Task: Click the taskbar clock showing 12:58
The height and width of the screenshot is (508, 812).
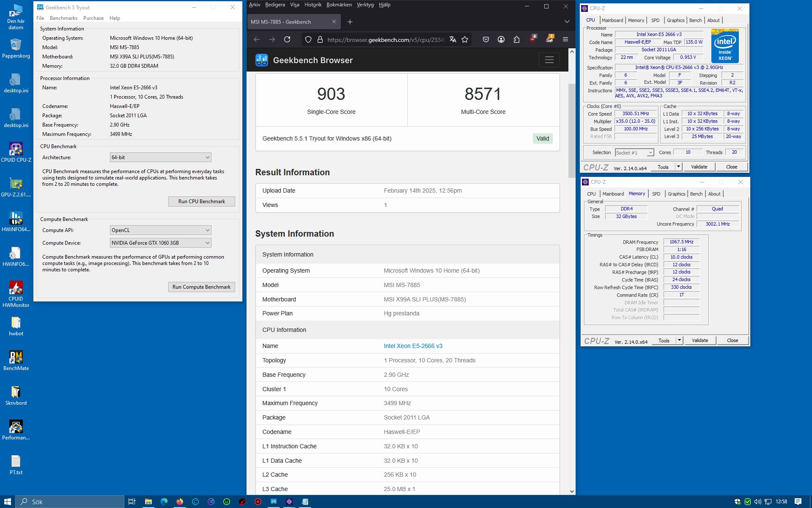Action: (781, 502)
